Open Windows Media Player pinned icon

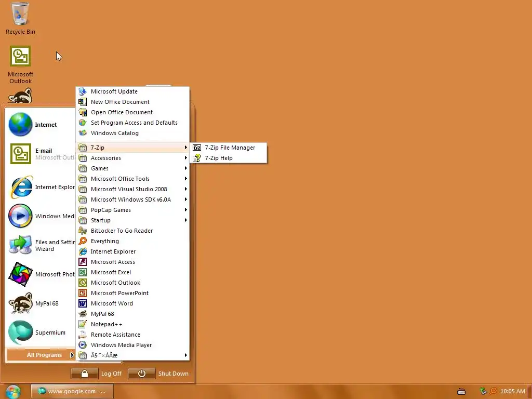click(42, 216)
